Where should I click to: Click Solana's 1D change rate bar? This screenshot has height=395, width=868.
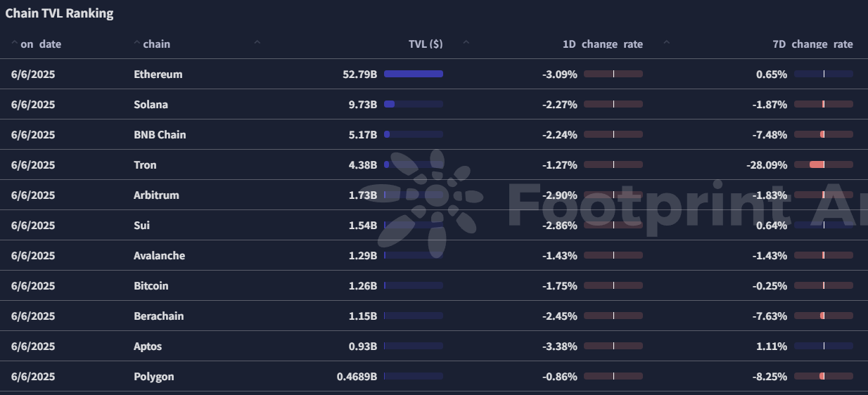[x=613, y=105]
